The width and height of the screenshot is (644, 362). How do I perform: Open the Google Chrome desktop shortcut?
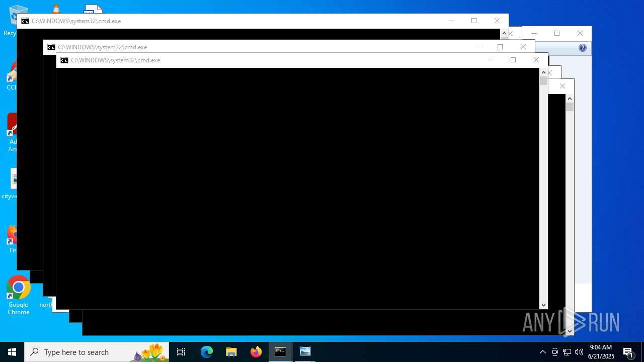tap(18, 296)
